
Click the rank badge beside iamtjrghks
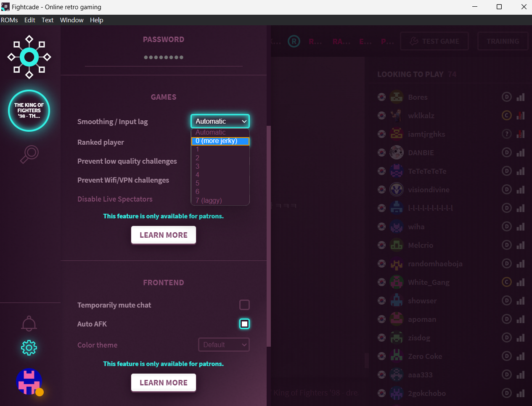507,134
